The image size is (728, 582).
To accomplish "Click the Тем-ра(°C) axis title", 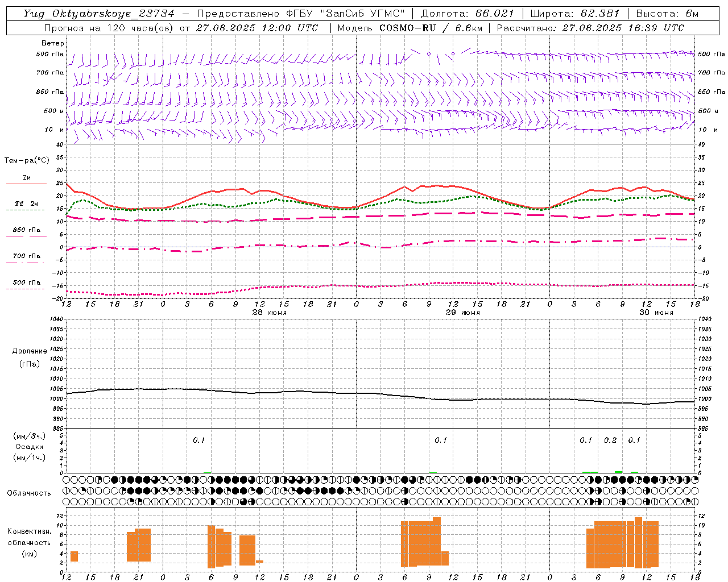I will [x=27, y=161].
